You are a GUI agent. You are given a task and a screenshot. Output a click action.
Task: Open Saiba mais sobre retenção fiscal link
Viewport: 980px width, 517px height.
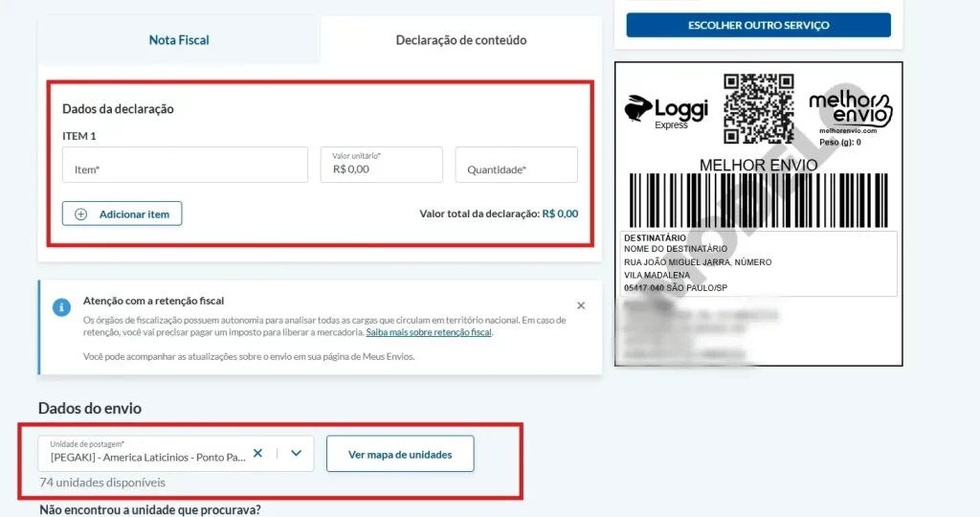pyautogui.click(x=429, y=332)
